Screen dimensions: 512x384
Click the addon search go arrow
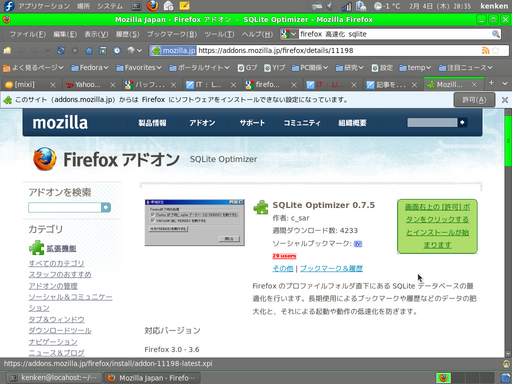point(106,207)
